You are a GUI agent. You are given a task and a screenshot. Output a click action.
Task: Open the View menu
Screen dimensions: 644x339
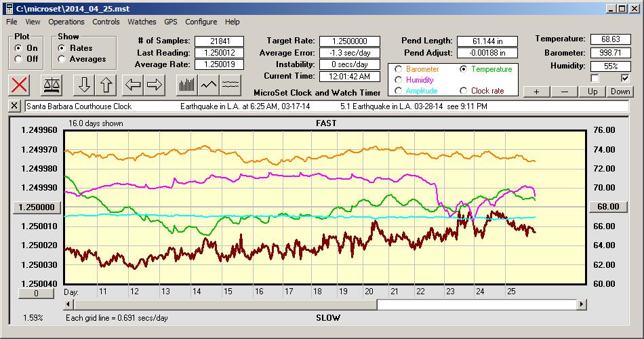pos(33,22)
